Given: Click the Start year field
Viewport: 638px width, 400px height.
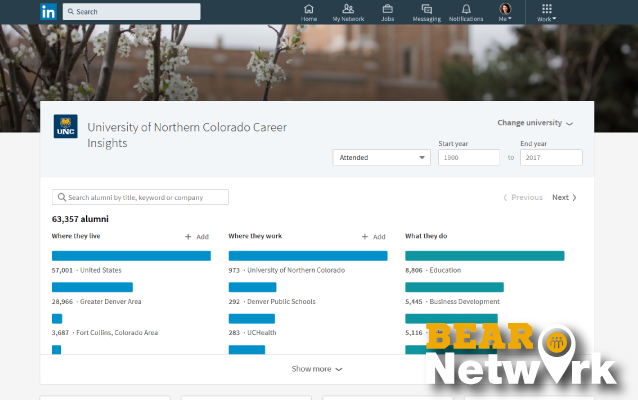Looking at the screenshot, I should tap(468, 157).
